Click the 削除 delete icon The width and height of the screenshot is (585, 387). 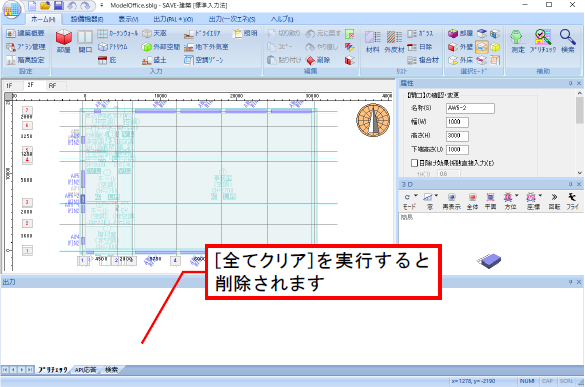pos(318,60)
